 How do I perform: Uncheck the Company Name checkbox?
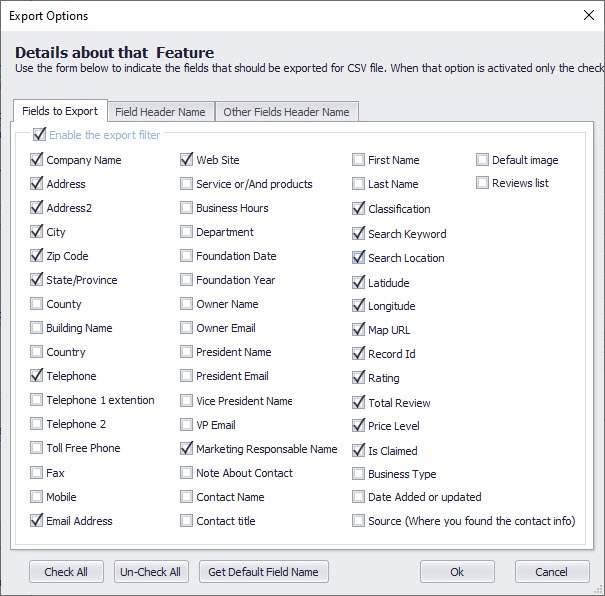point(37,159)
